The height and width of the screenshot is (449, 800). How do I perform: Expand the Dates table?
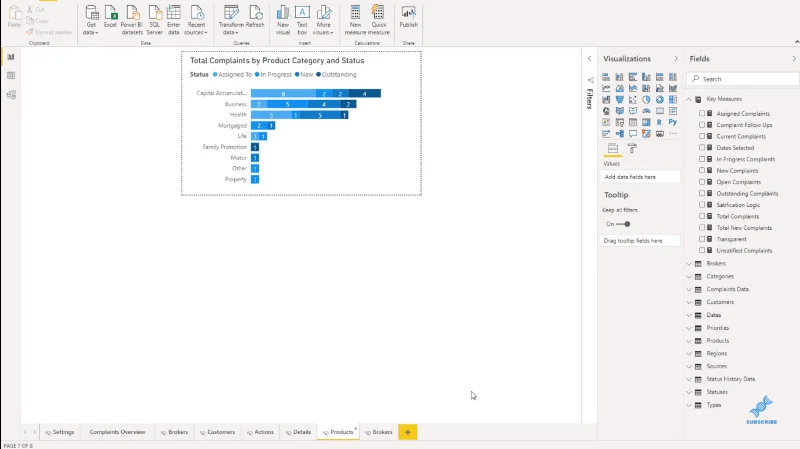pos(689,315)
